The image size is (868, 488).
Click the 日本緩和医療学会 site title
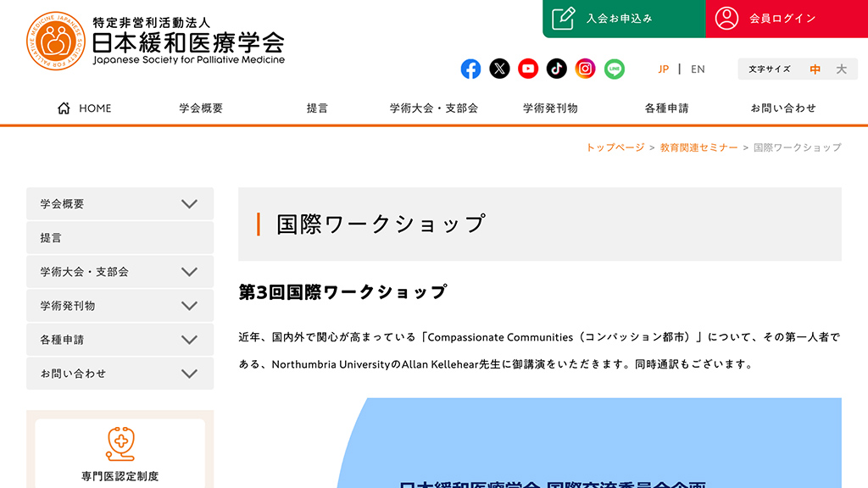(x=188, y=43)
